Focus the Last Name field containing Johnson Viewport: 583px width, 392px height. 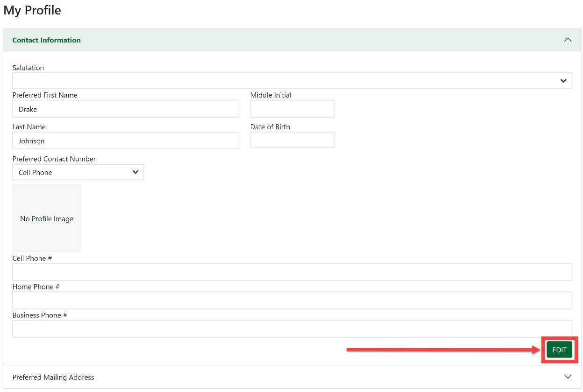(125, 141)
